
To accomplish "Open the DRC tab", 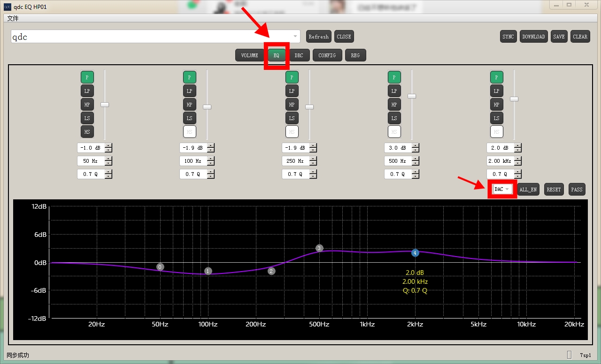I will 299,55.
